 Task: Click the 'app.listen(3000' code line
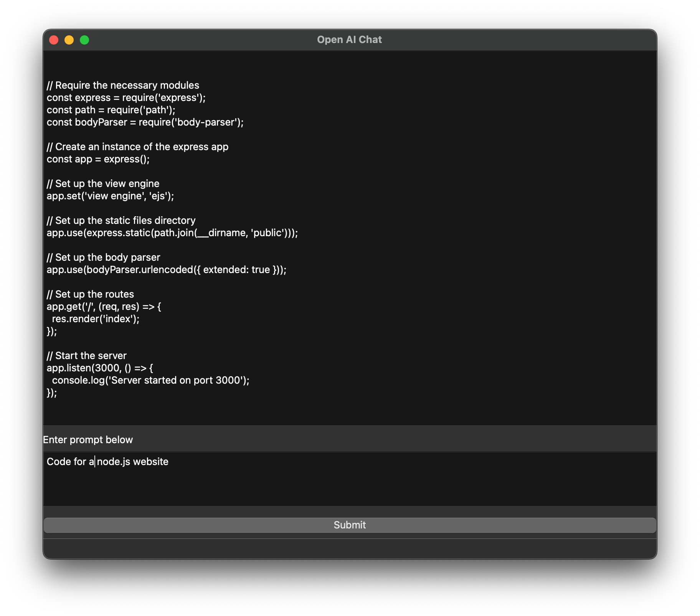(x=100, y=368)
